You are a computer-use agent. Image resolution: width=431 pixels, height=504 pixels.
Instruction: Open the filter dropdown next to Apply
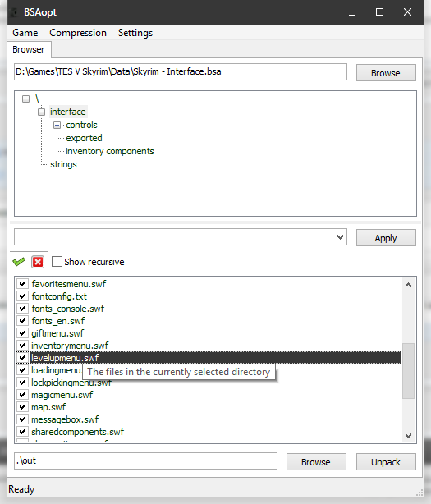[x=340, y=237]
